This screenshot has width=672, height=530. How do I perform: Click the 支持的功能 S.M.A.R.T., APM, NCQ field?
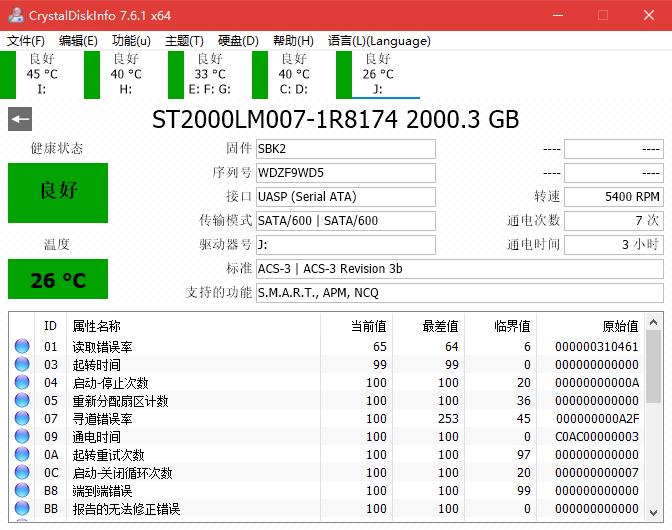point(460,293)
